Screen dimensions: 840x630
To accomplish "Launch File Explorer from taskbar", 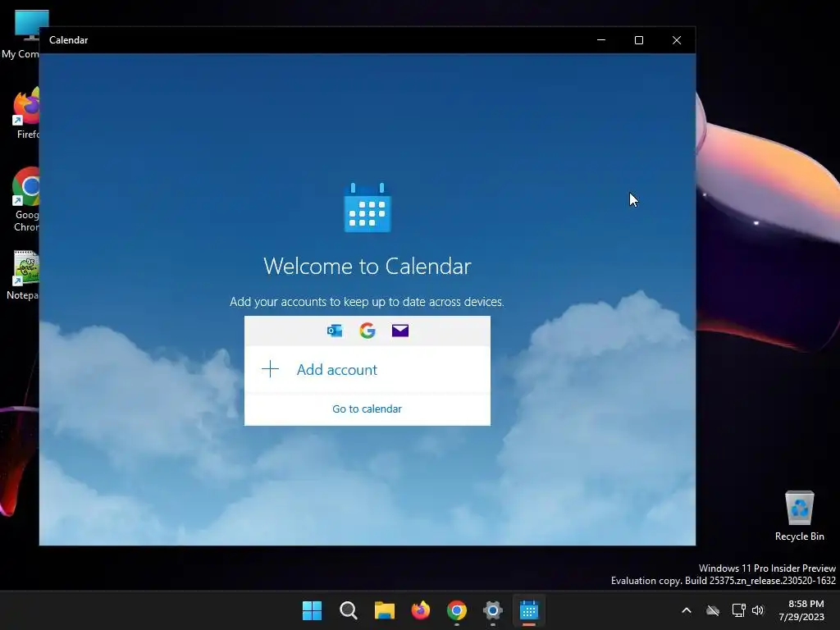I will point(385,610).
